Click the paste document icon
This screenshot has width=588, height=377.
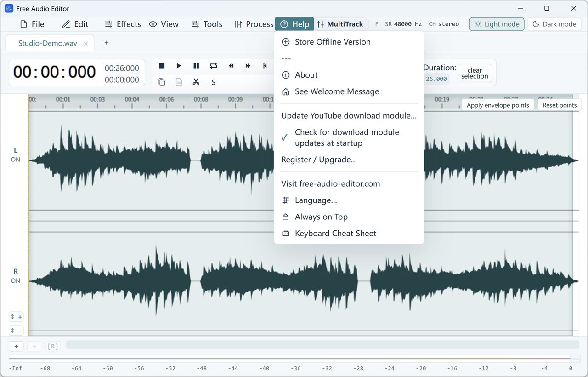click(179, 82)
